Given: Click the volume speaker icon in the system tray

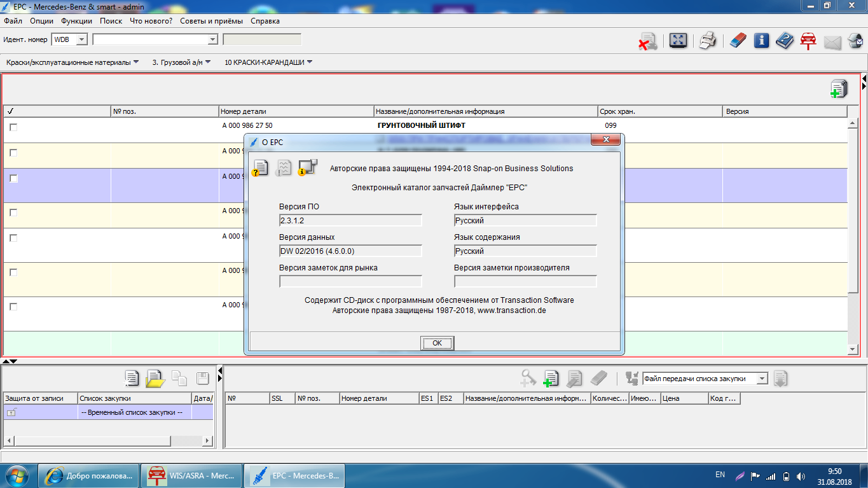Looking at the screenshot, I should pyautogui.click(x=801, y=476).
